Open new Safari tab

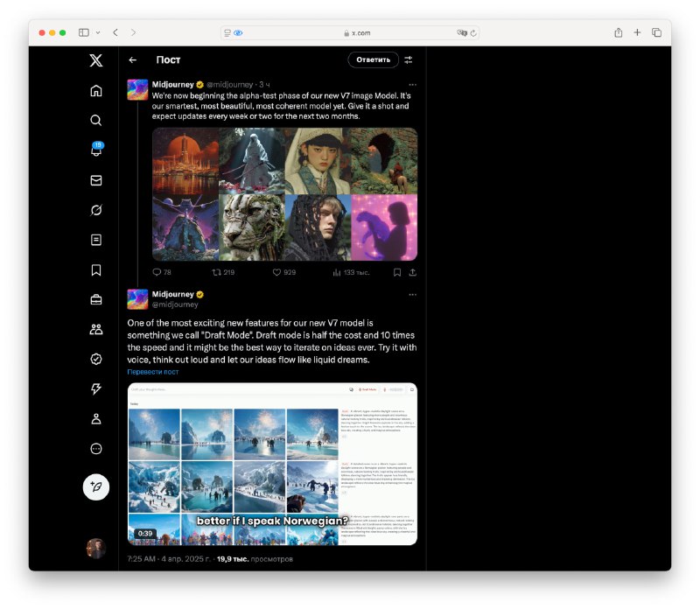tap(637, 32)
